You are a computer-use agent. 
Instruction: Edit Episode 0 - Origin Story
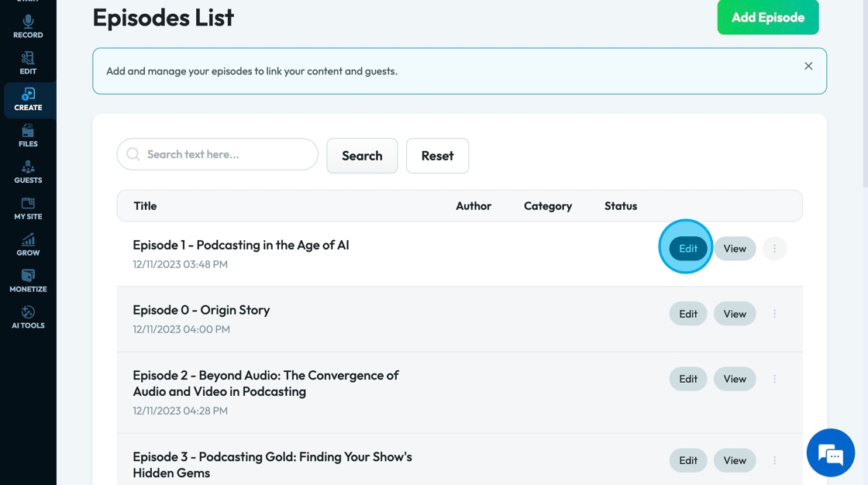click(688, 314)
